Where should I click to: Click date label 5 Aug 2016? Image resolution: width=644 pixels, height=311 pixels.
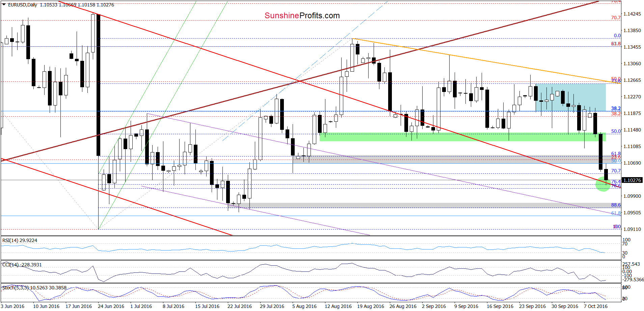tap(304, 306)
